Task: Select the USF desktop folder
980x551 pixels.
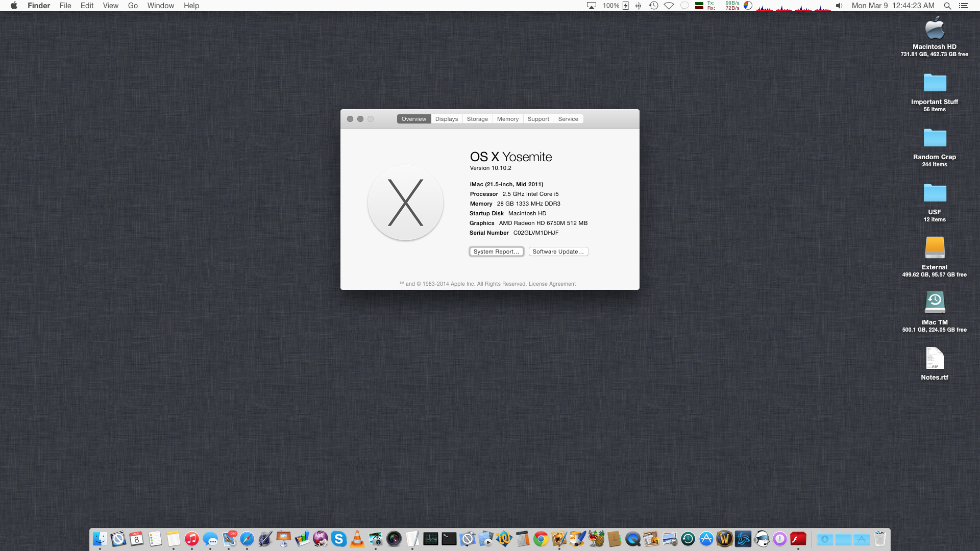Action: [x=935, y=193]
